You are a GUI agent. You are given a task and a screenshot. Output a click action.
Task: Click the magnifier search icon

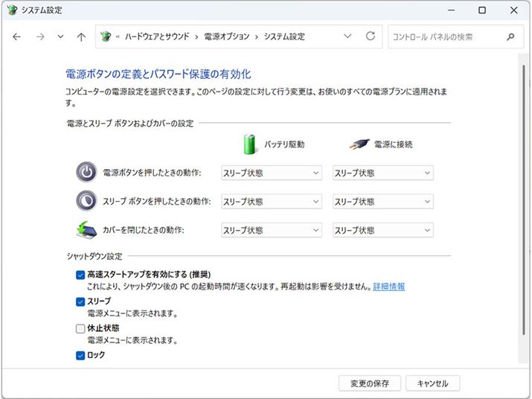click(x=510, y=36)
